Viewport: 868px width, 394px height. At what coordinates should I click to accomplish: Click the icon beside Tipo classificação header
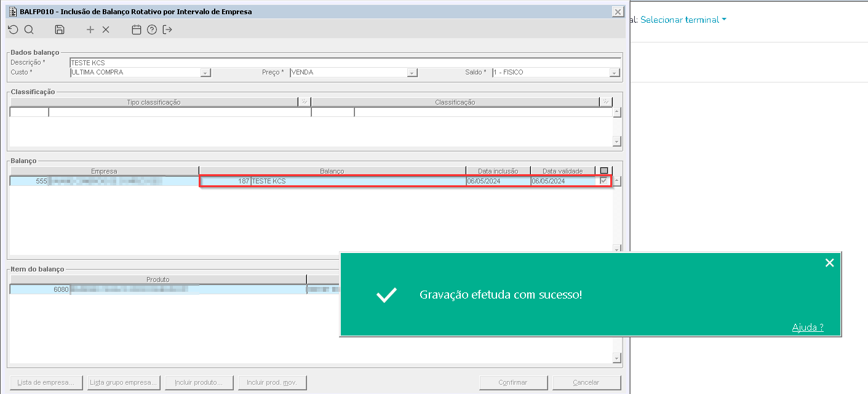(304, 102)
